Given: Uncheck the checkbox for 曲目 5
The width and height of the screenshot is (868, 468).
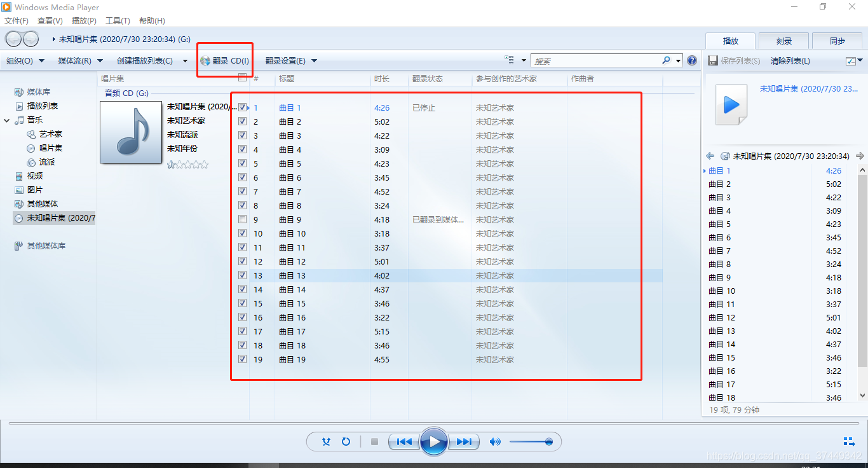Looking at the screenshot, I should tap(242, 163).
